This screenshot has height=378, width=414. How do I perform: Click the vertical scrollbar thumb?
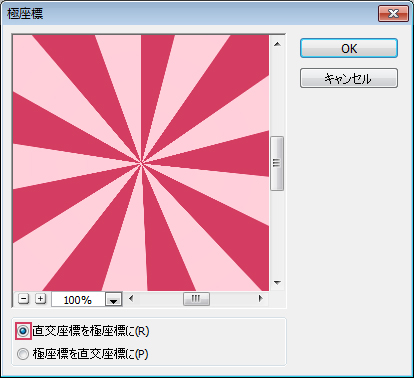[x=277, y=163]
